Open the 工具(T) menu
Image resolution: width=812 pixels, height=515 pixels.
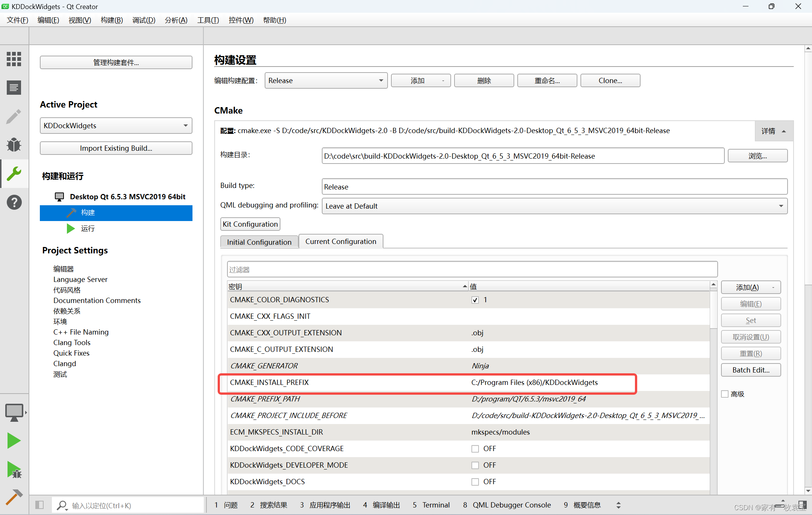tap(208, 20)
